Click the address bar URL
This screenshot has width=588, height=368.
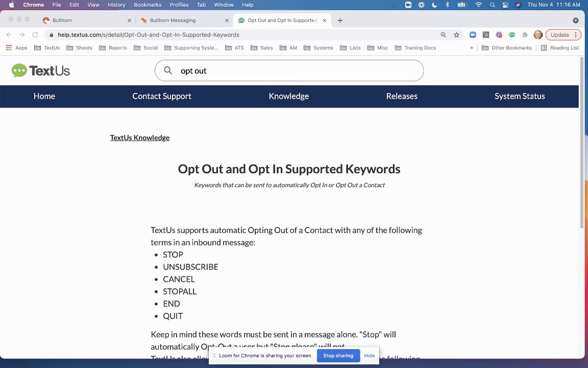pos(149,35)
